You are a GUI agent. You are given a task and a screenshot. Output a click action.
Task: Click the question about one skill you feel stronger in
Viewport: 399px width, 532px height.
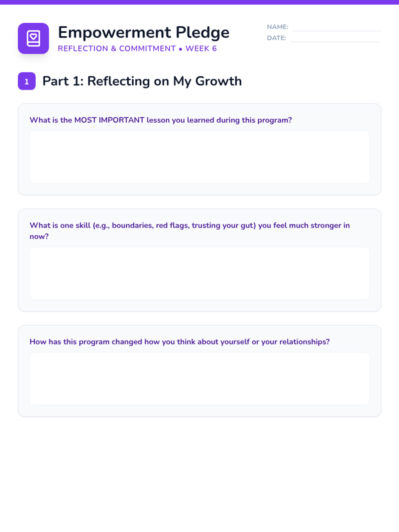[190, 231]
